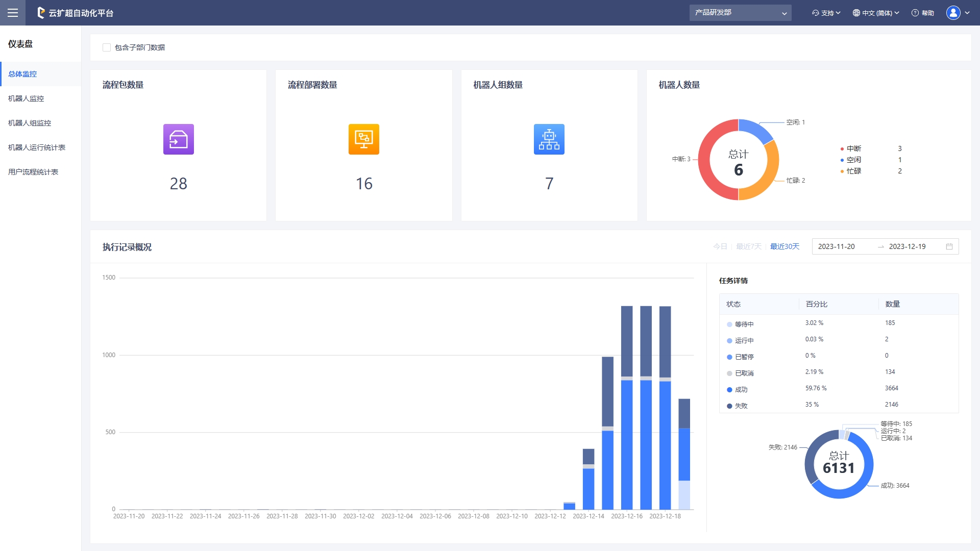The width and height of the screenshot is (980, 551).
Task: Click the 失败 status row
Action: click(839, 405)
